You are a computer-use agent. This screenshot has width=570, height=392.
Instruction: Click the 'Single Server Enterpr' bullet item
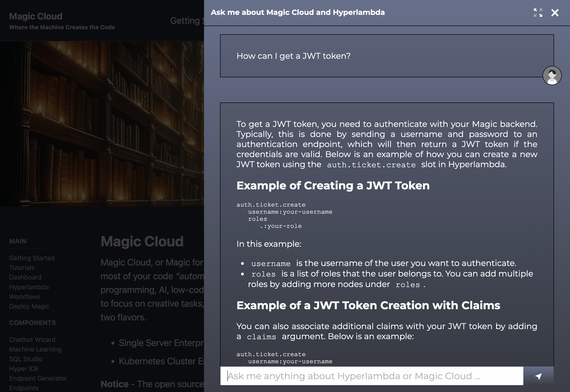tap(161, 343)
